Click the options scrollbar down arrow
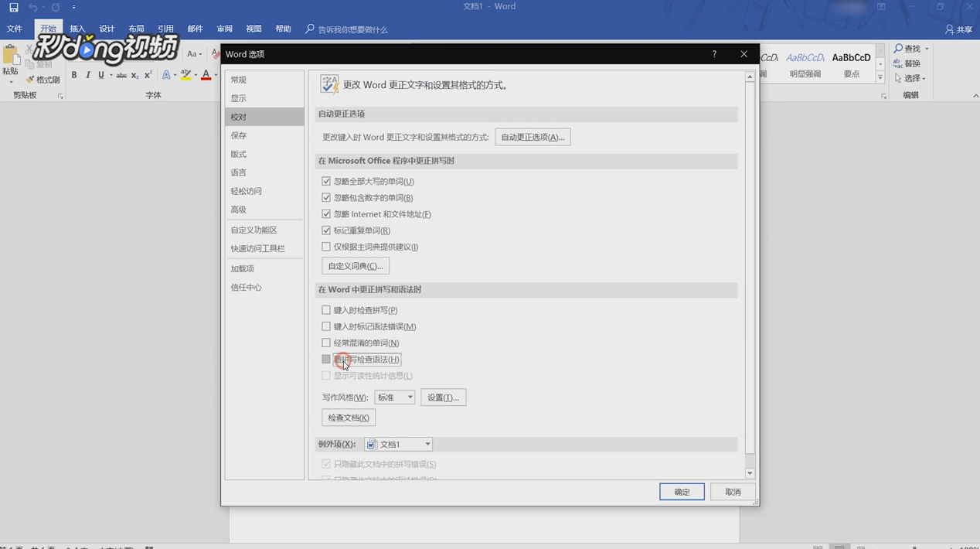Screen dimensions: 980x549 pos(750,473)
